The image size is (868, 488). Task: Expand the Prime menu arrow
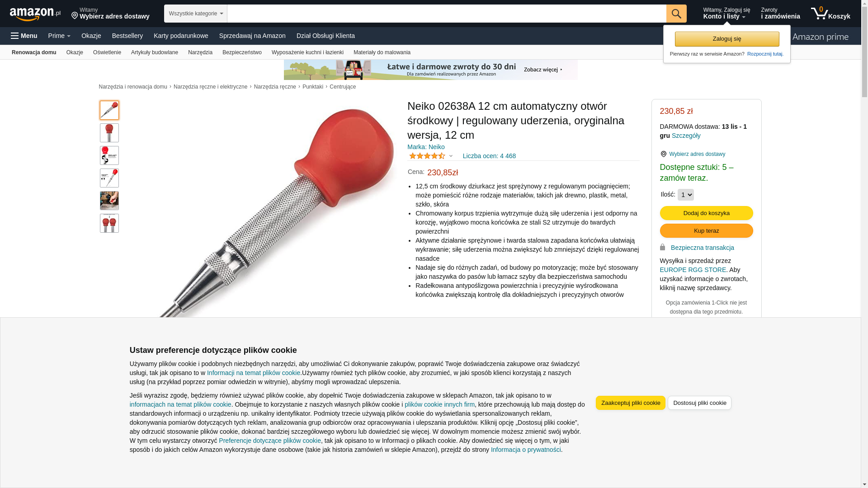click(x=68, y=36)
